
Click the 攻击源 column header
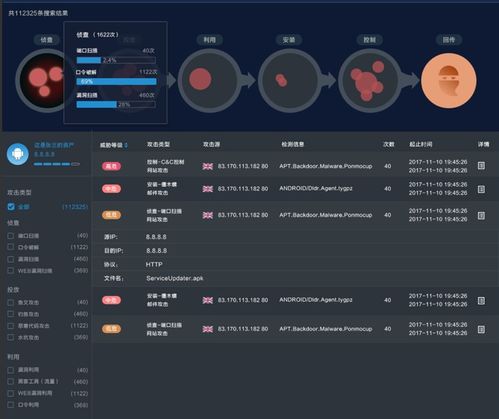click(211, 144)
